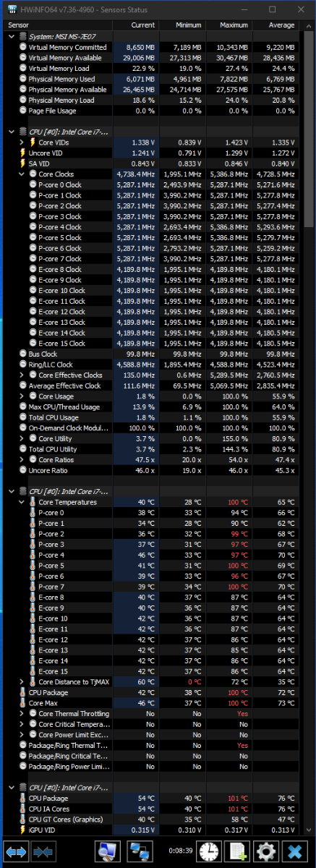
Task: Click the lightning icon beside SA VID
Action: [x=23, y=163]
